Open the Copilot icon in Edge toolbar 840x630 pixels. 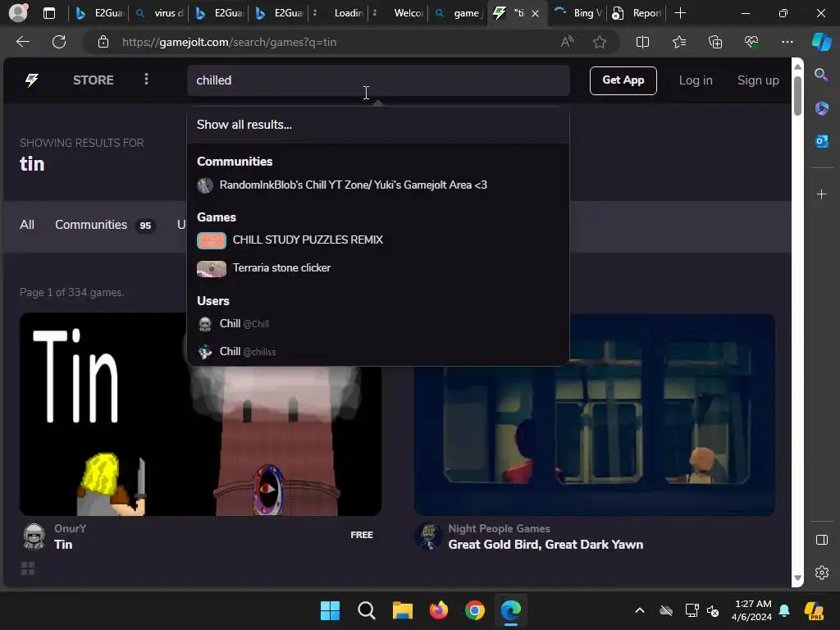[822, 42]
